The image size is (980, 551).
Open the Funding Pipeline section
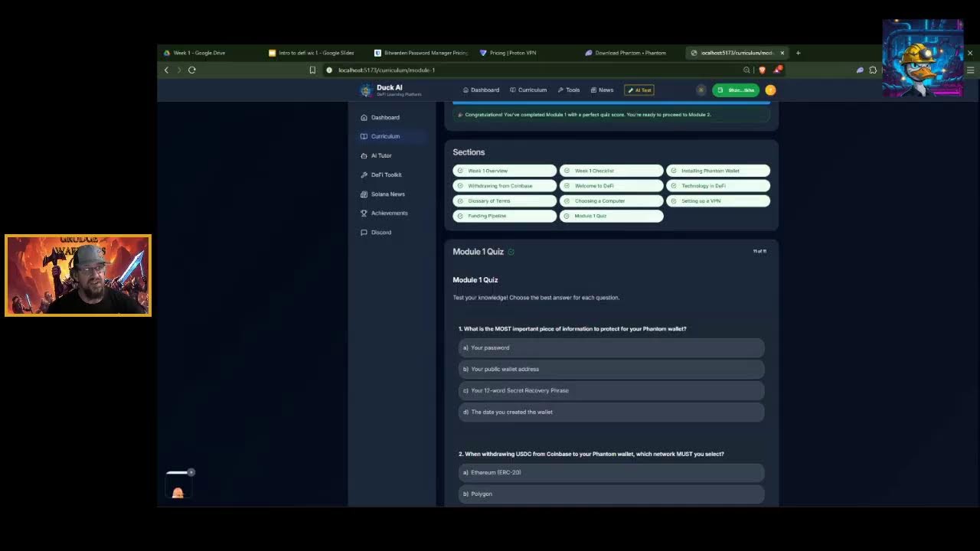pyautogui.click(x=505, y=216)
